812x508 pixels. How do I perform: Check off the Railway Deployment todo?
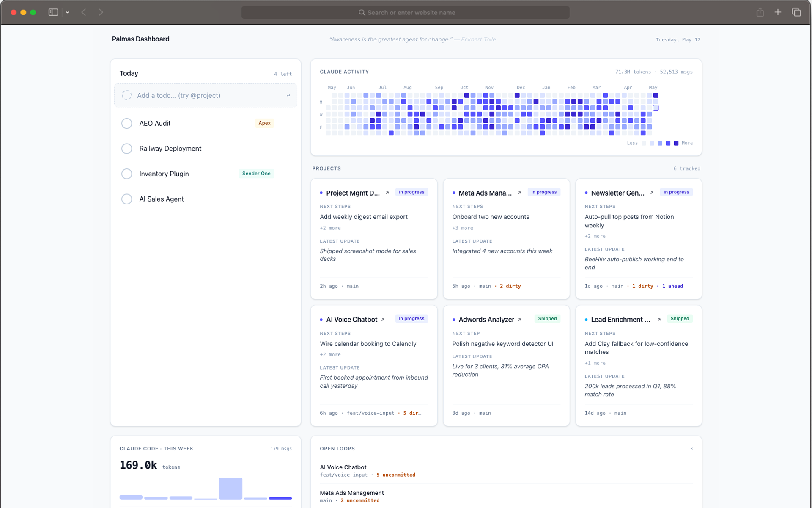coord(126,149)
